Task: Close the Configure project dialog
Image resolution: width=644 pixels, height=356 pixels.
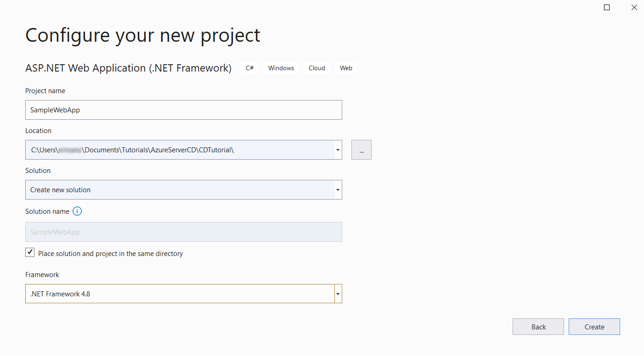Action: [634, 7]
